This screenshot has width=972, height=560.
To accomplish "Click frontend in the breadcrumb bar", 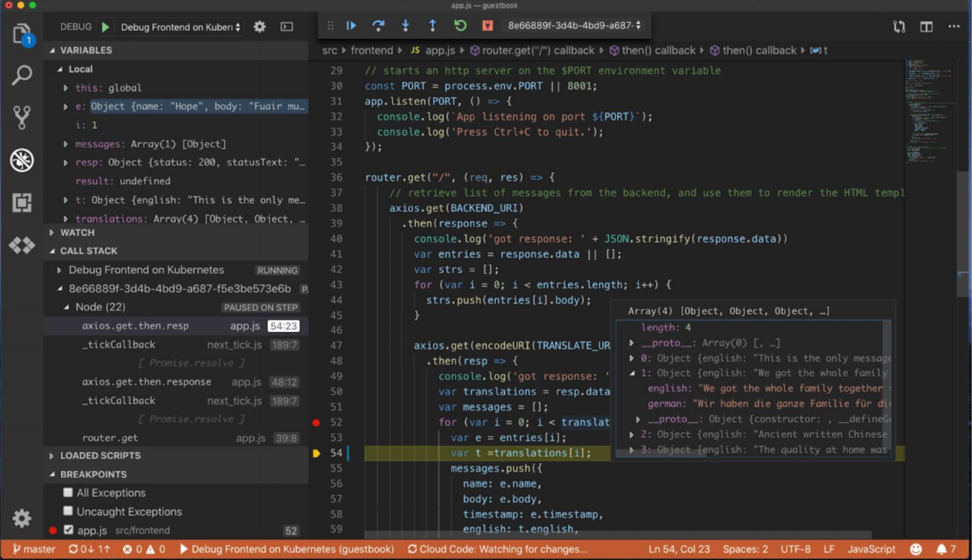I will (371, 50).
